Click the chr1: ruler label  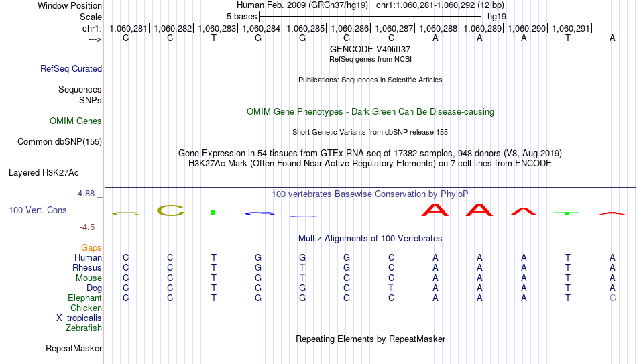tap(92, 28)
